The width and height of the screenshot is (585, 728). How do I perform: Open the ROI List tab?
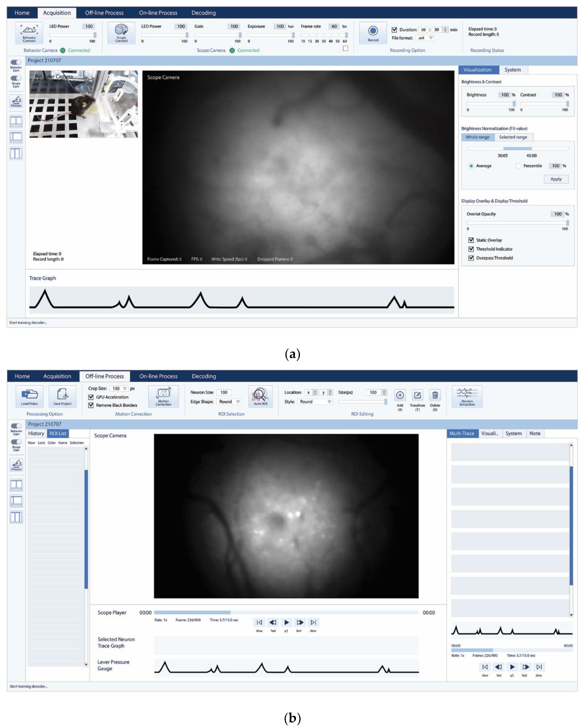(x=58, y=433)
